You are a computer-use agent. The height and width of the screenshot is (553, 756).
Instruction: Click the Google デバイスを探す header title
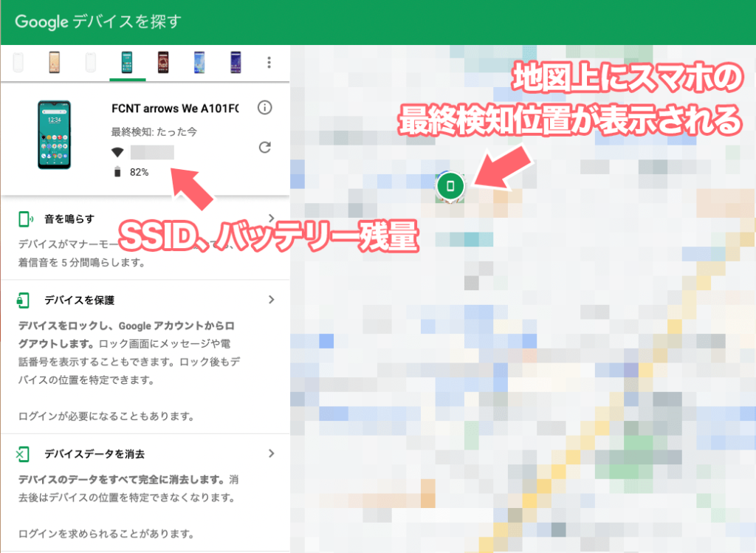(98, 21)
